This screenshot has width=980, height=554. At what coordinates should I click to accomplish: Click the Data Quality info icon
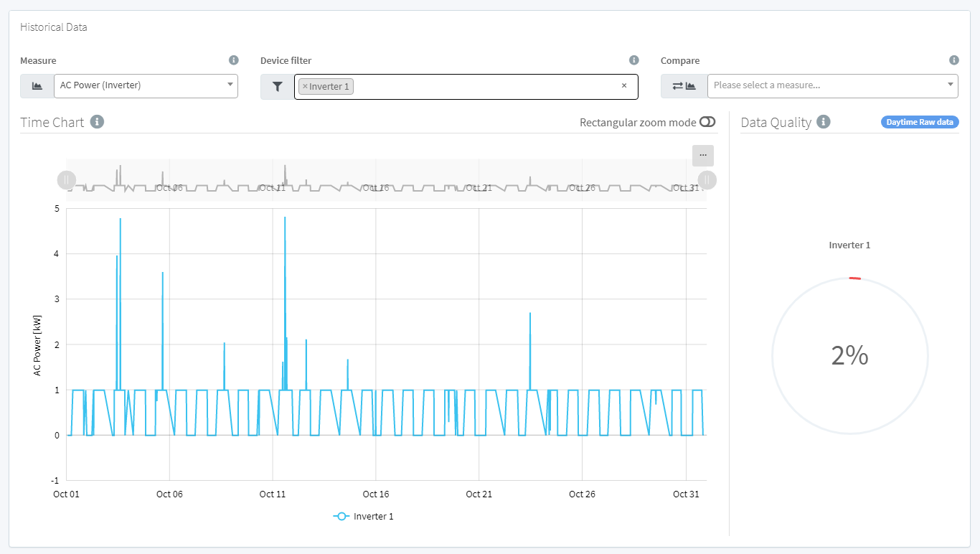[x=824, y=122]
